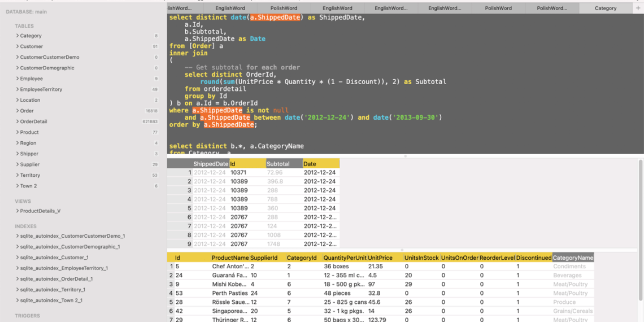
Task: Expand the ProductDetails_V view
Action: click(x=18, y=211)
